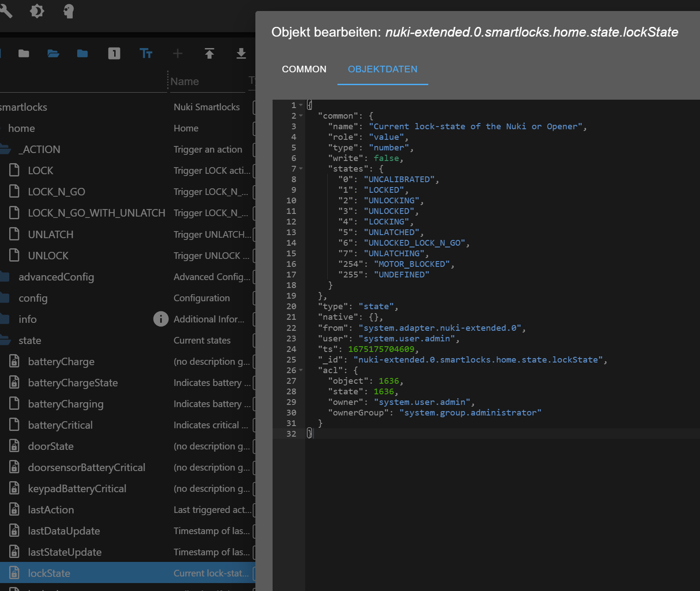Click locked file icon of doorState

(x=14, y=446)
